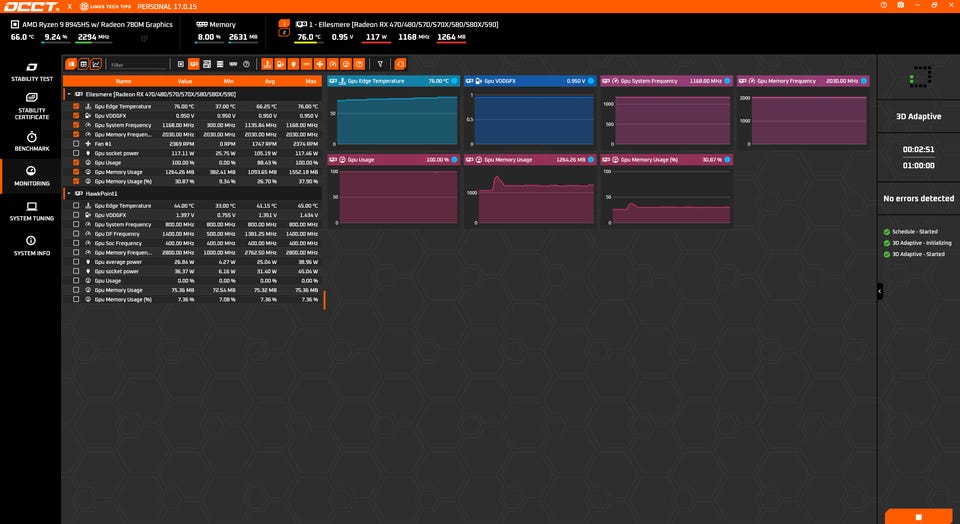Image resolution: width=960 pixels, height=524 pixels.
Task: Click blue dot on Gpu VDDGFX graph
Action: [x=591, y=81]
